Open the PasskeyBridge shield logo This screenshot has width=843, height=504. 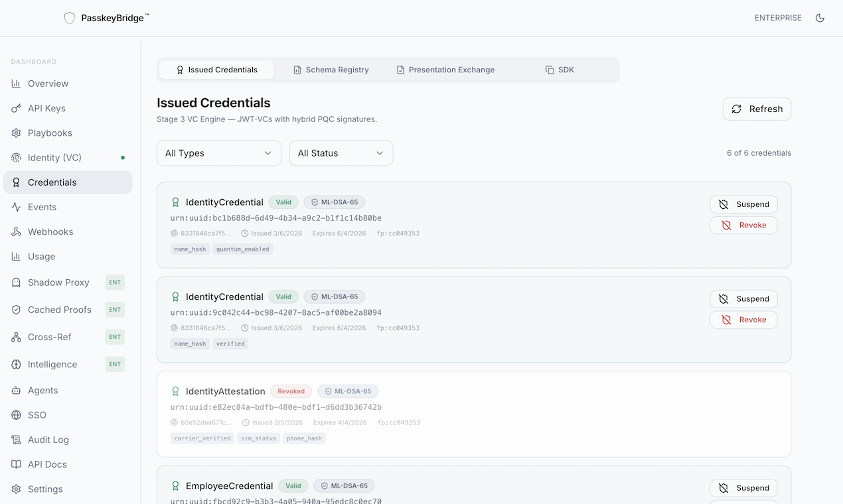pos(69,17)
